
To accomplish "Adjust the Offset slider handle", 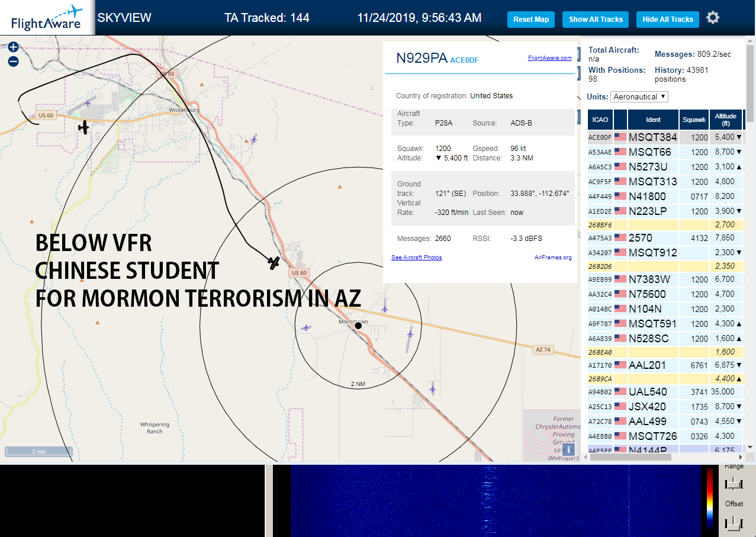I will (734, 523).
